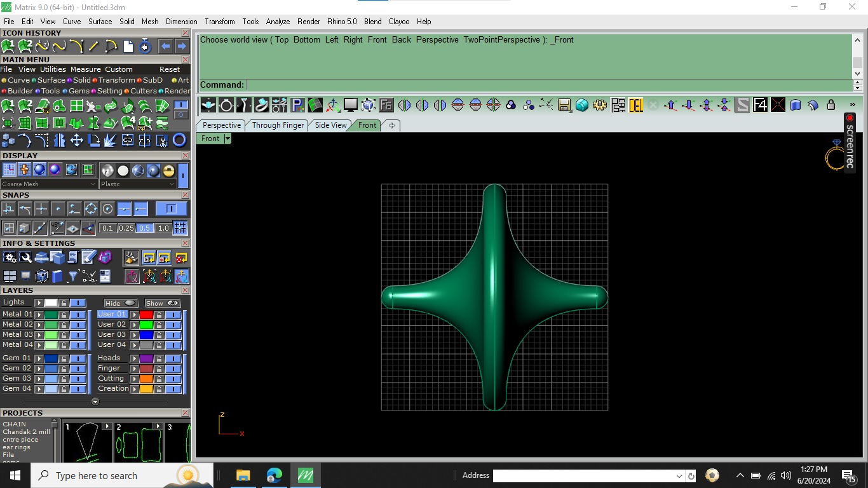The height and width of the screenshot is (488, 868).
Task: Select the Cutters category in Main Menu
Action: pos(140,91)
